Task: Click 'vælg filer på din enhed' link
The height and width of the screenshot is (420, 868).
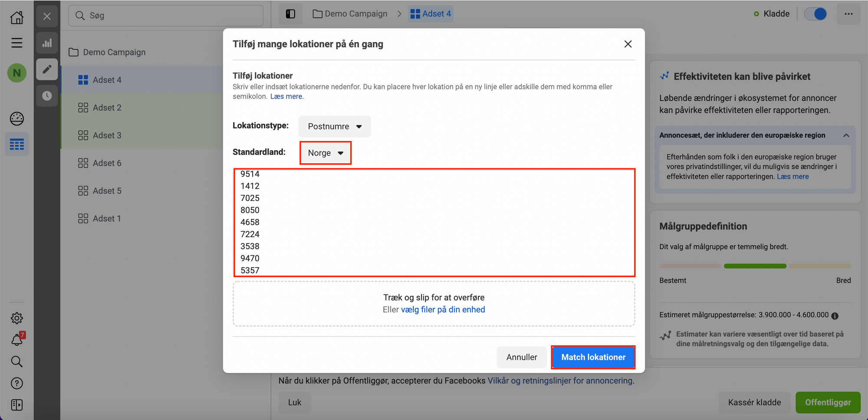Action: (x=443, y=309)
